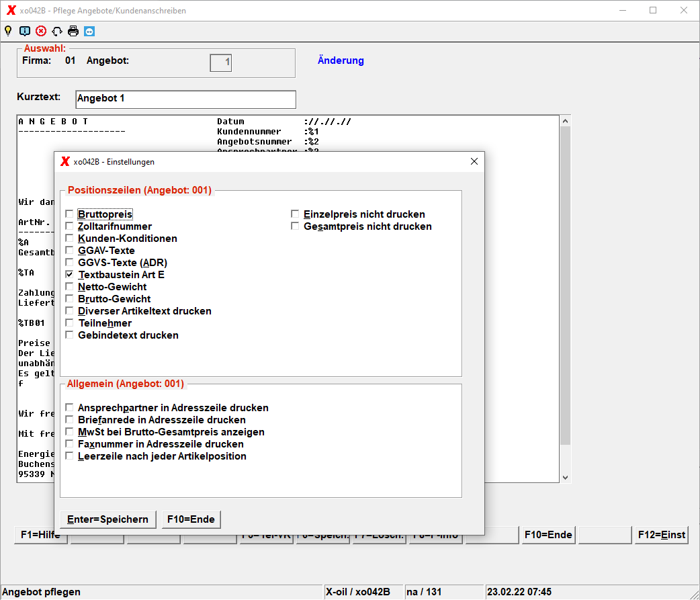Click F10=Ende in the main window button row

click(x=548, y=535)
